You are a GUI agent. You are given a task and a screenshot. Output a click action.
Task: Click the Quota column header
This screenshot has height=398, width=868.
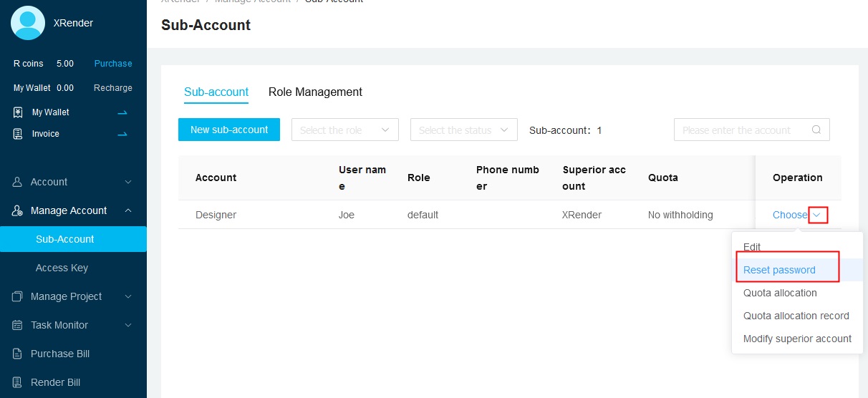[x=663, y=178]
